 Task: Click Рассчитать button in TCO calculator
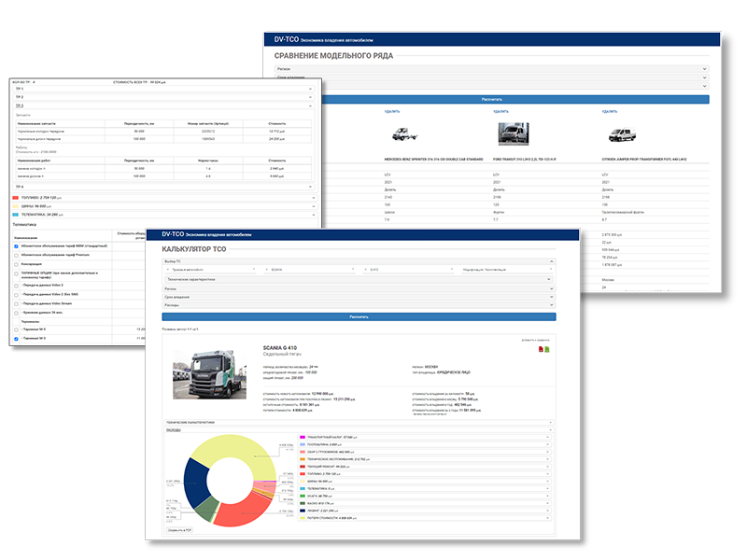tap(359, 316)
